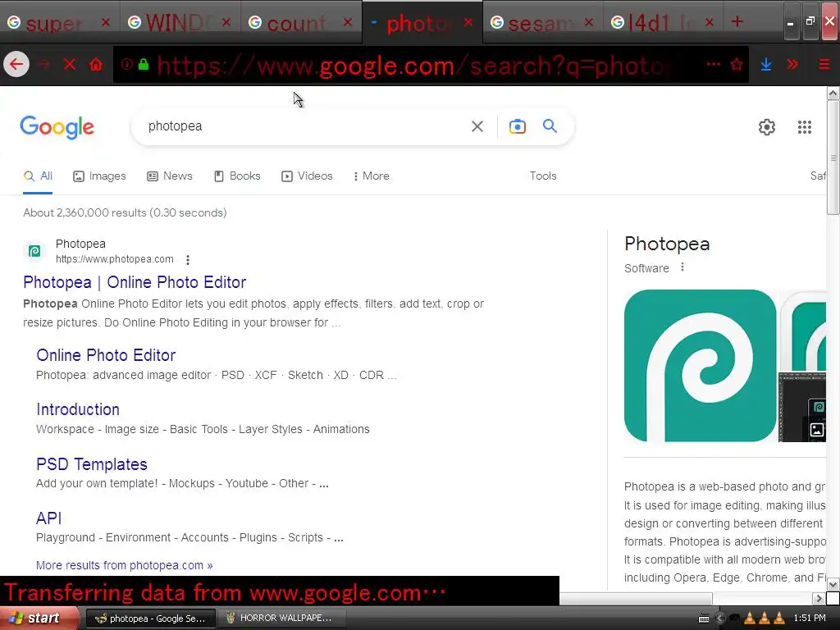840x630 pixels.
Task: Click the vertical scrollbar down arrow
Action: tap(833, 584)
